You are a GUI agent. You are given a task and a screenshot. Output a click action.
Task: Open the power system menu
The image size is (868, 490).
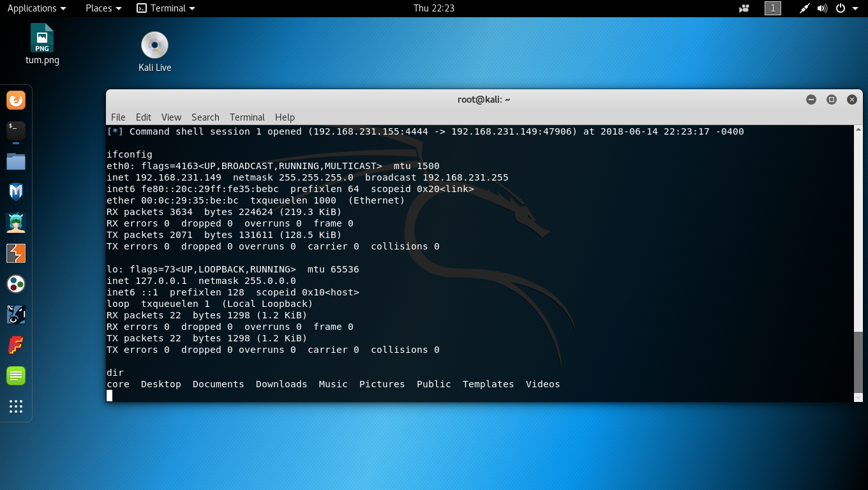pyautogui.click(x=845, y=8)
